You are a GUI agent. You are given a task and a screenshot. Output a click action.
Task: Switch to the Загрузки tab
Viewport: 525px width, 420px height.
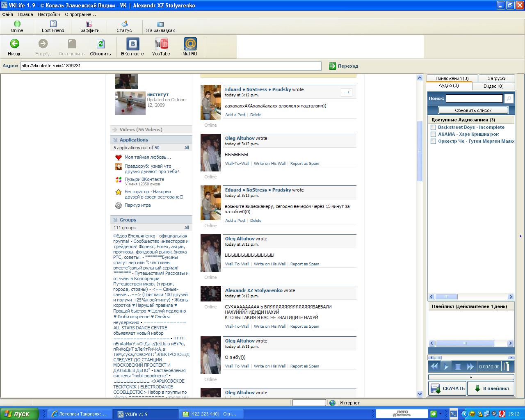click(497, 78)
